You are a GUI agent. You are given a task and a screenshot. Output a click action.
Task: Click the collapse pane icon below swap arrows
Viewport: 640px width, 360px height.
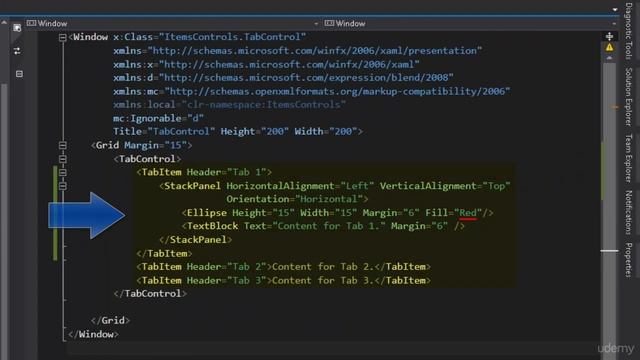(x=19, y=74)
